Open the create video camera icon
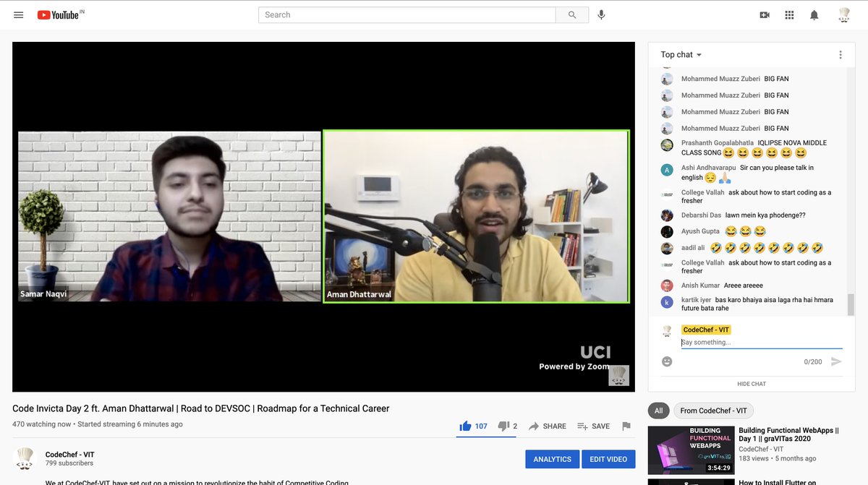The image size is (868, 485). pos(765,14)
